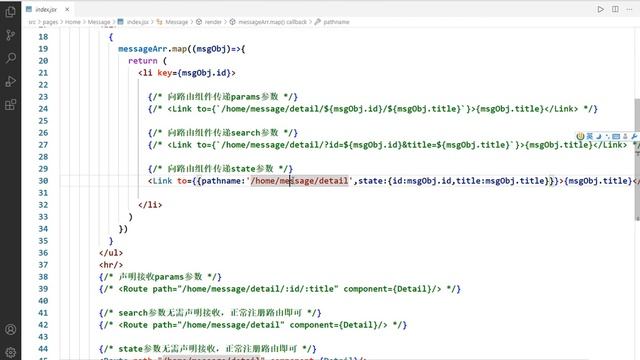Click the editor vertical scrollbar
640x360 pixels.
click(x=637, y=159)
